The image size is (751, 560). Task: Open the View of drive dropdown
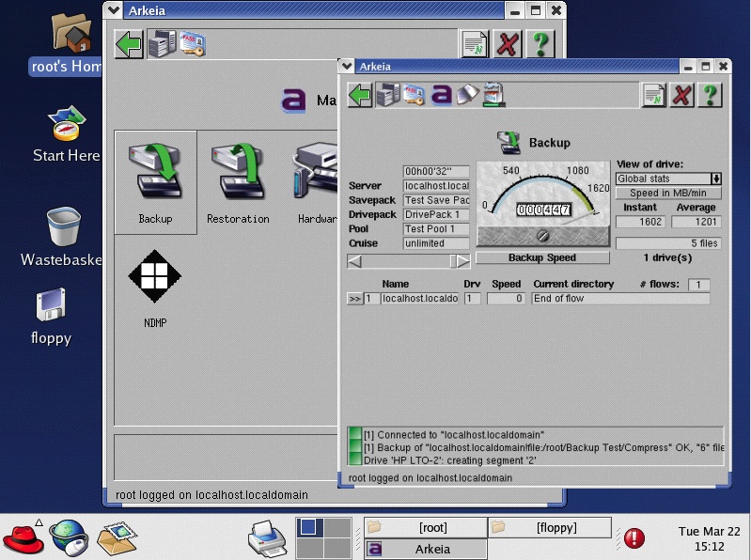coord(715,179)
